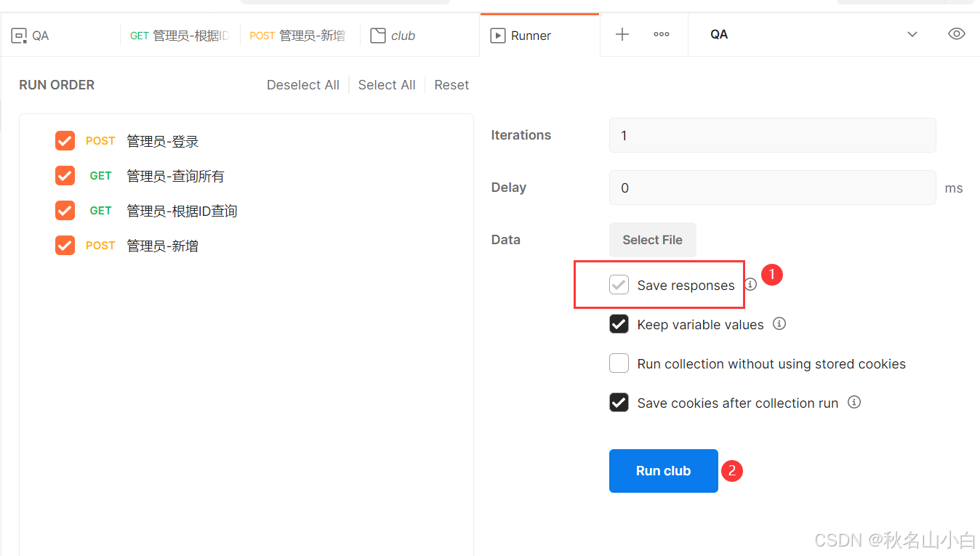Select the 管理员-登录 request name

tap(163, 141)
